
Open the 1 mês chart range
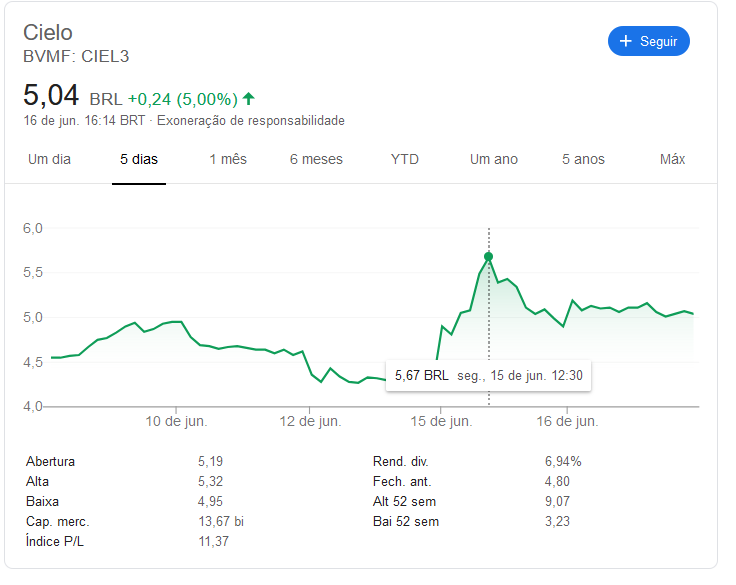coord(228,159)
